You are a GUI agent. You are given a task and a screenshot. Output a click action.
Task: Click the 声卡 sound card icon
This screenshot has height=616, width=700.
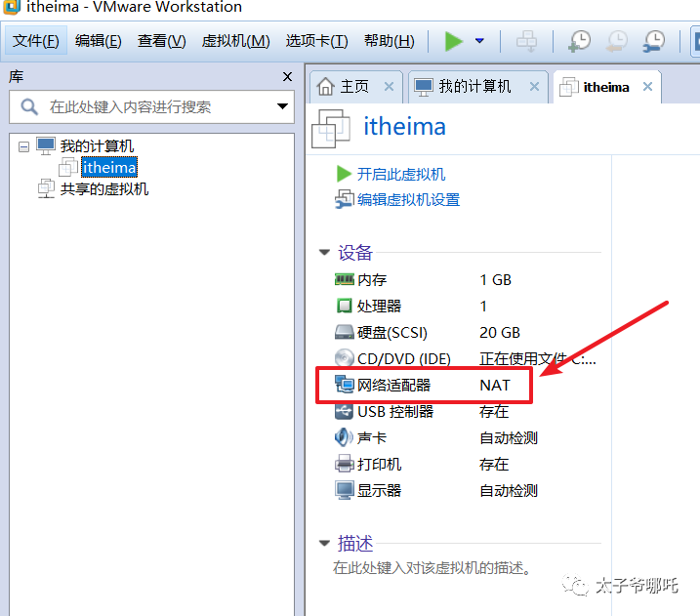(344, 437)
